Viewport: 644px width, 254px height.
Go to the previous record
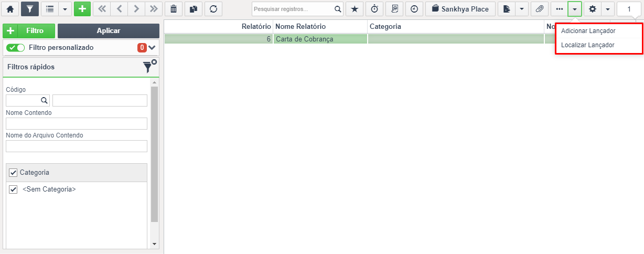[119, 9]
